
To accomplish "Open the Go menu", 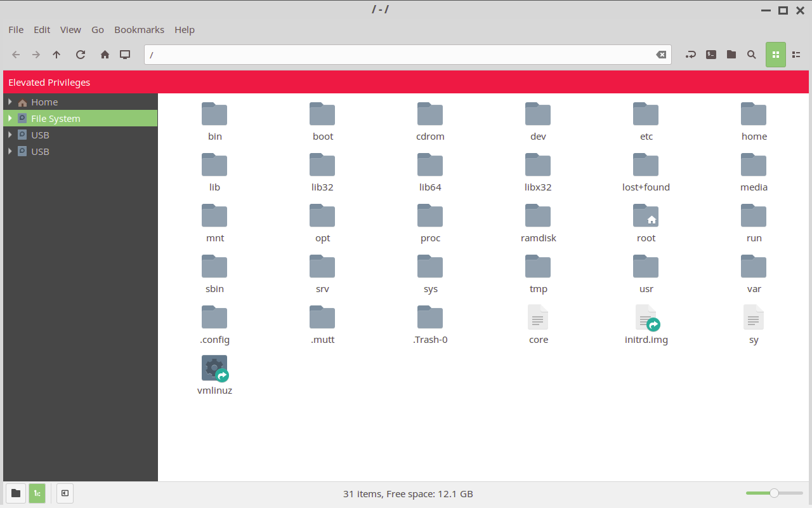I will [97, 29].
